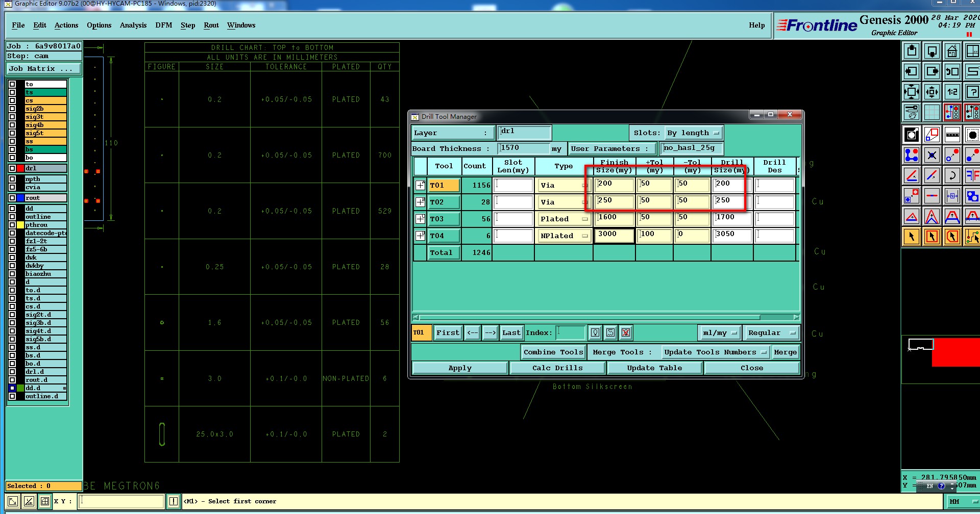The height and width of the screenshot is (514, 980).
Task: Click the 1:2 zoom scale icon
Action: tap(952, 92)
